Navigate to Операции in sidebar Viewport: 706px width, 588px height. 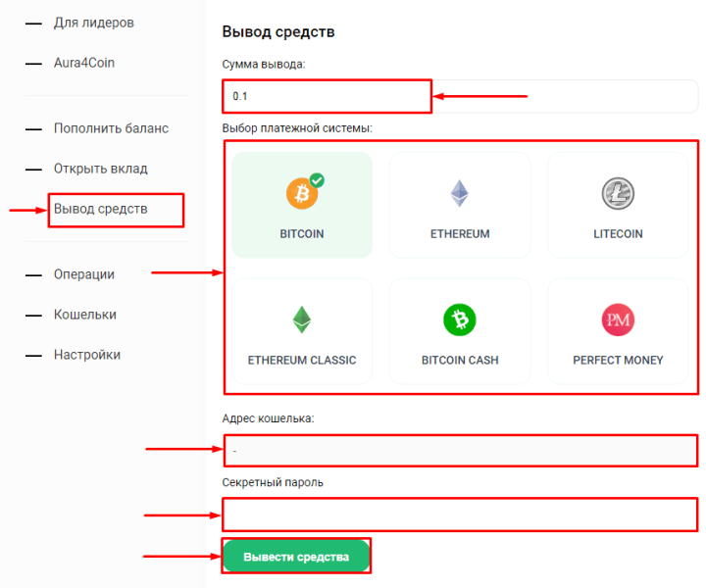tap(84, 274)
